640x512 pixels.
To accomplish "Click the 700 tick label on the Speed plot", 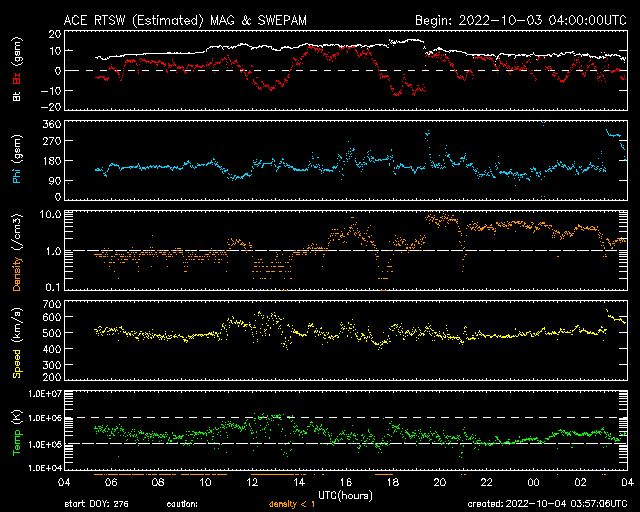I will pyautogui.click(x=52, y=304).
